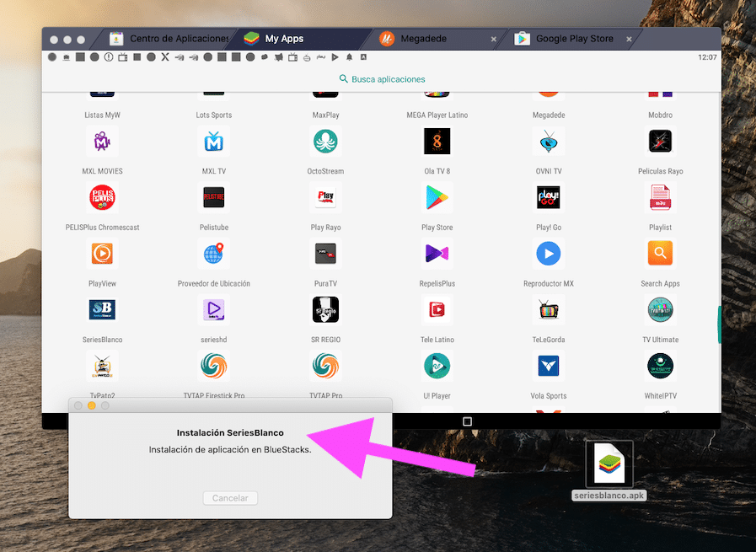756x552 pixels.
Task: Launch Reproductor MX player app
Action: click(x=549, y=254)
